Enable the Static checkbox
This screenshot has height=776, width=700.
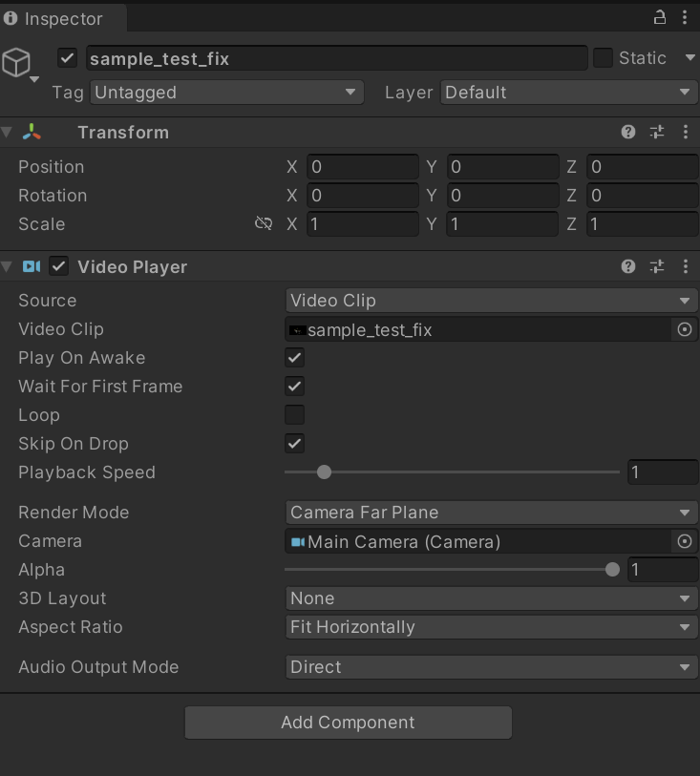tap(603, 58)
